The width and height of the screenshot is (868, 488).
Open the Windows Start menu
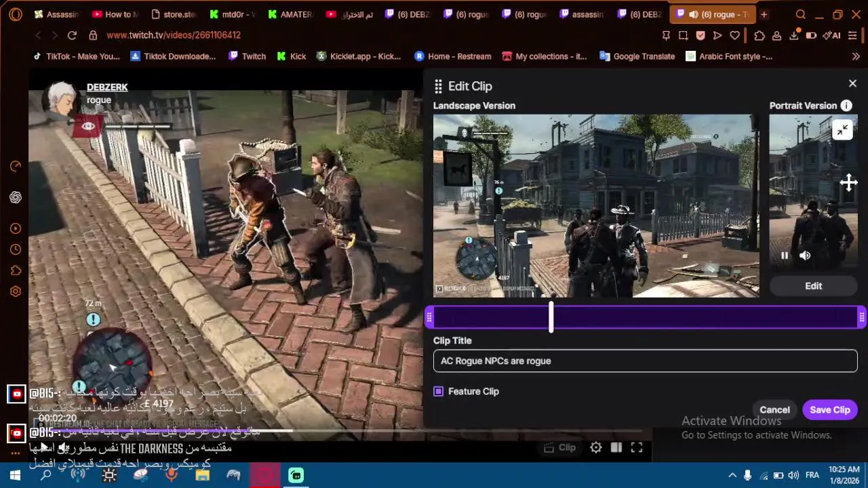coord(15,475)
